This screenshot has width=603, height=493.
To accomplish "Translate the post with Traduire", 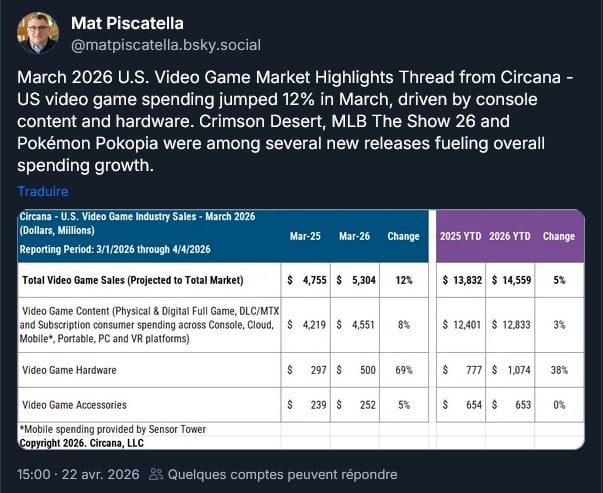I will point(42,191).
